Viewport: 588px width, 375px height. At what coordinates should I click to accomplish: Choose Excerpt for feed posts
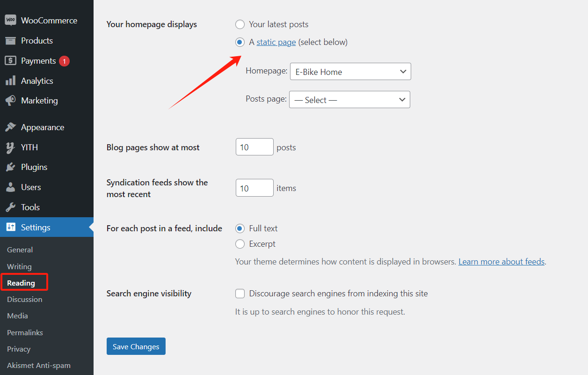click(x=240, y=244)
